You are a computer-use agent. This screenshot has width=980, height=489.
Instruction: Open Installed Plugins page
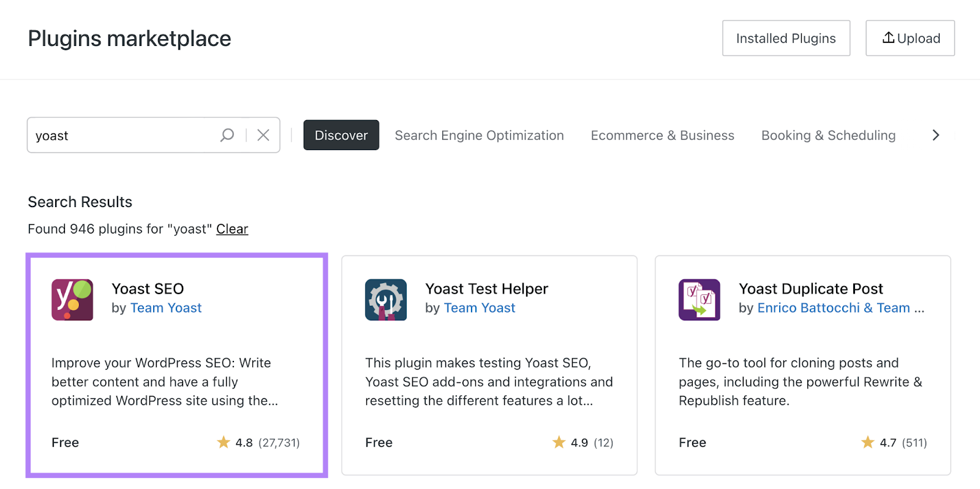coord(786,38)
